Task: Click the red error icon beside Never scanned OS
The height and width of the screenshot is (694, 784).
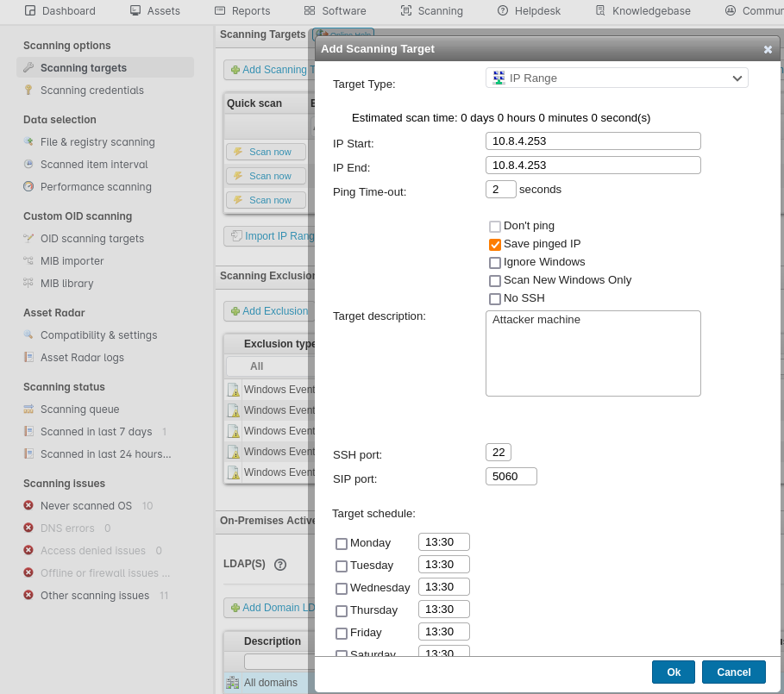Action: [28, 505]
